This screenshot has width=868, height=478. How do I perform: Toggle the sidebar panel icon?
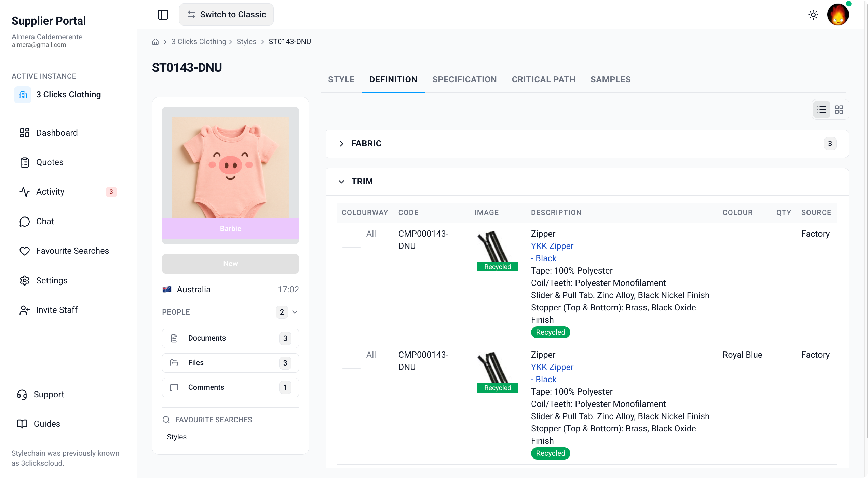163,15
